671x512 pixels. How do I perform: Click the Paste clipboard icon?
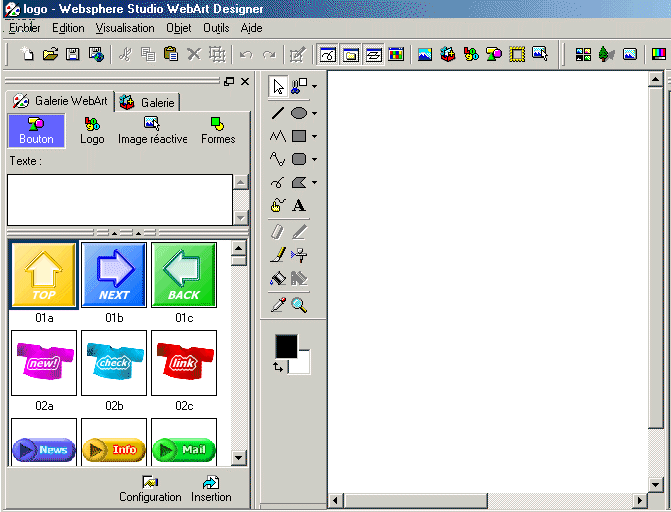(171, 54)
